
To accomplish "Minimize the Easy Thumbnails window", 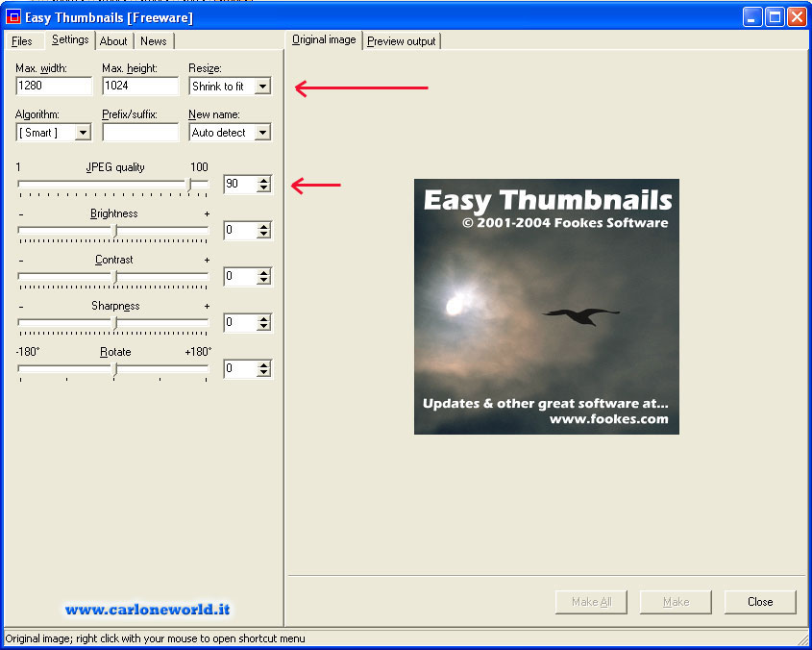I will tap(751, 17).
